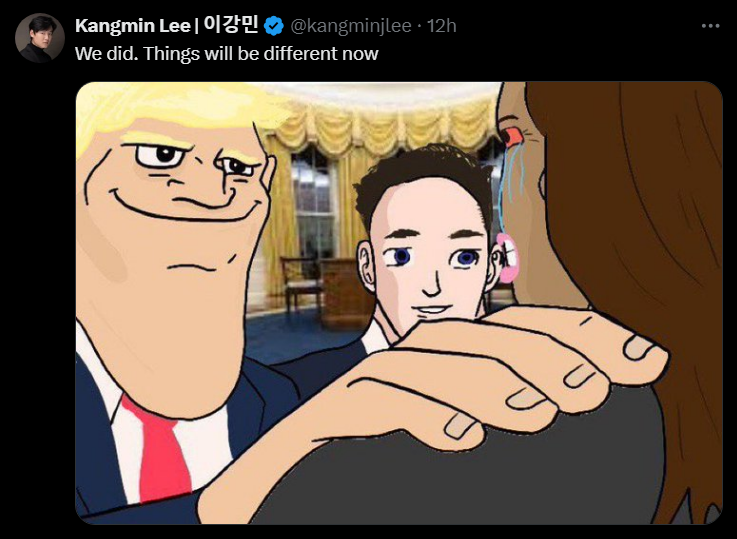Screen dimensions: 737x539
Task: Click the 12h timestamp of the post
Action: tap(441, 26)
